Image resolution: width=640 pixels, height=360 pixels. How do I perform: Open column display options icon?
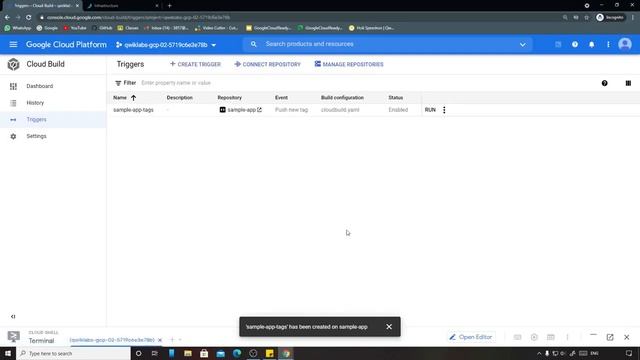628,83
